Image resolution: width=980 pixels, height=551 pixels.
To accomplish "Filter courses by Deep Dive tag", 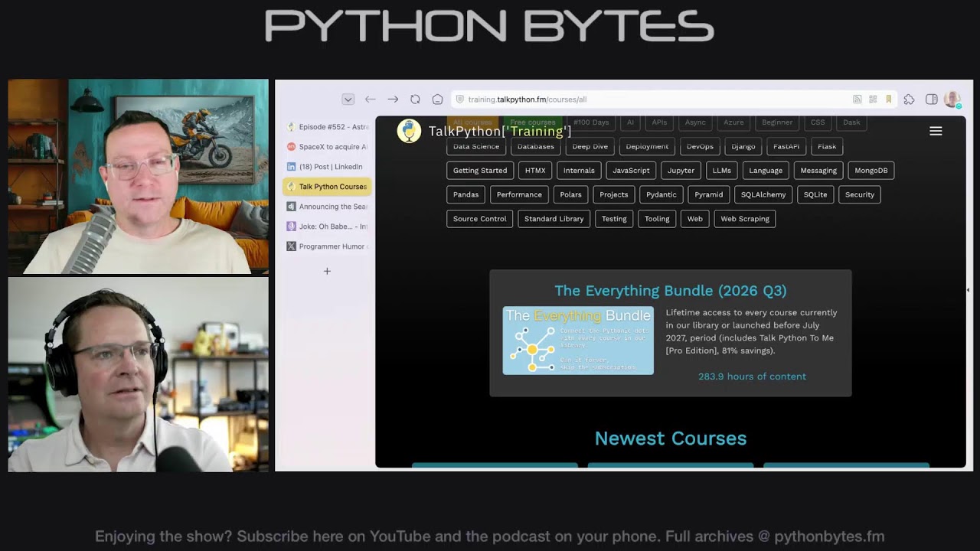I will click(590, 146).
